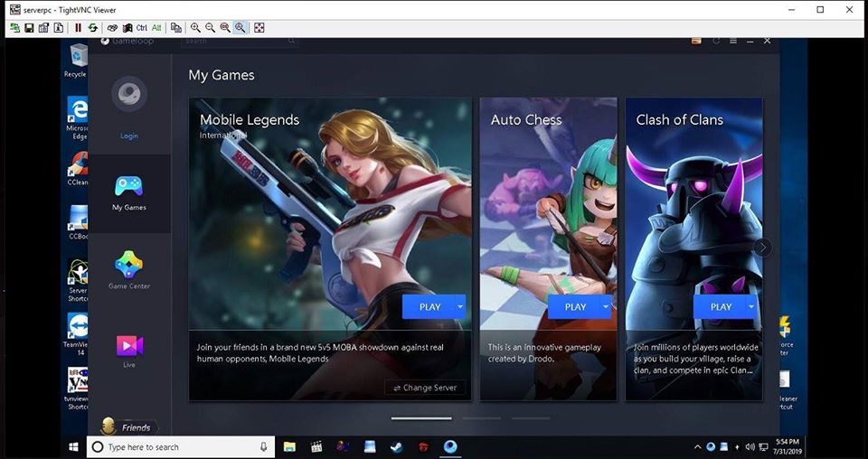Show next games with right chevron
868x459 pixels.
(763, 248)
